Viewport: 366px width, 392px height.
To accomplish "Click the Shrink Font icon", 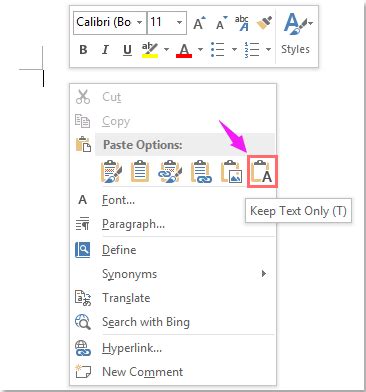I will click(x=221, y=23).
